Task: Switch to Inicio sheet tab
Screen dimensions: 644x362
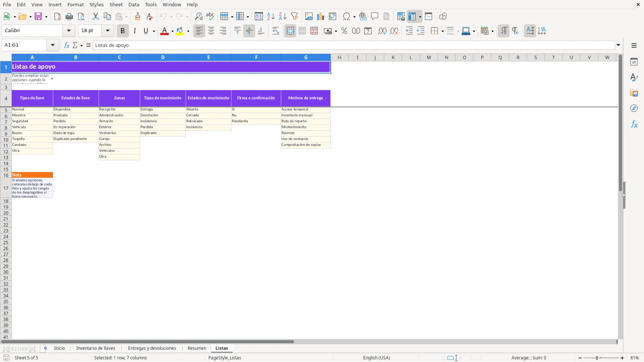Action: (x=60, y=348)
